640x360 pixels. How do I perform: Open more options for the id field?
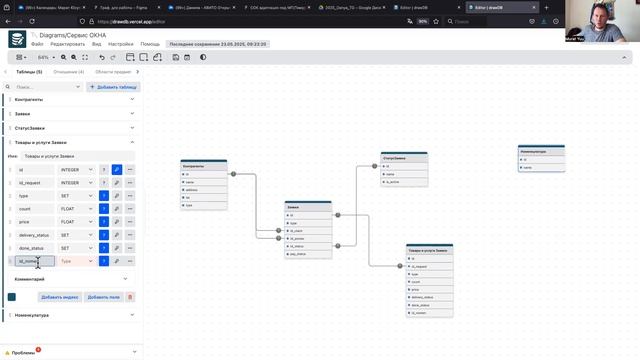pyautogui.click(x=130, y=170)
